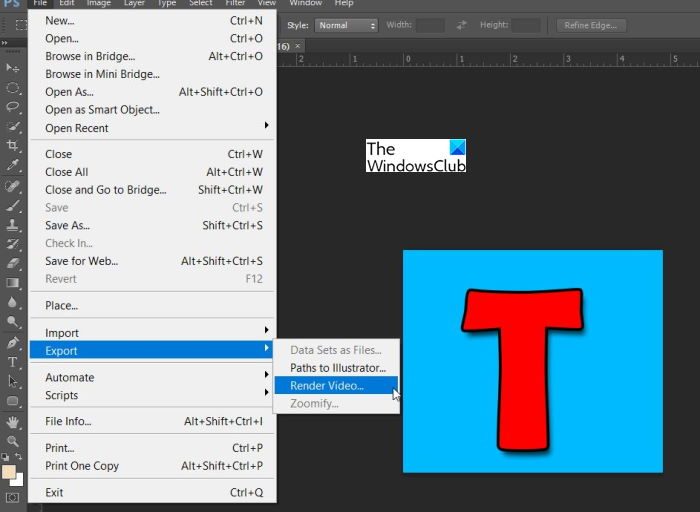Choose Browse in Mini Bridge
This screenshot has height=512, width=700.
tap(152, 74)
